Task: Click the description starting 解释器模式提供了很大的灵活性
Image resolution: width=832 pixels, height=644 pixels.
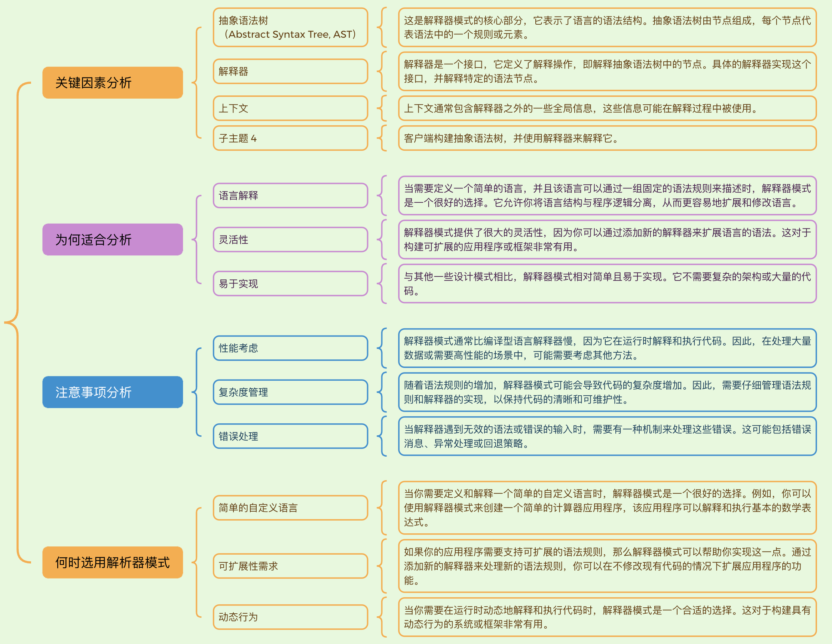Action: tap(608, 240)
